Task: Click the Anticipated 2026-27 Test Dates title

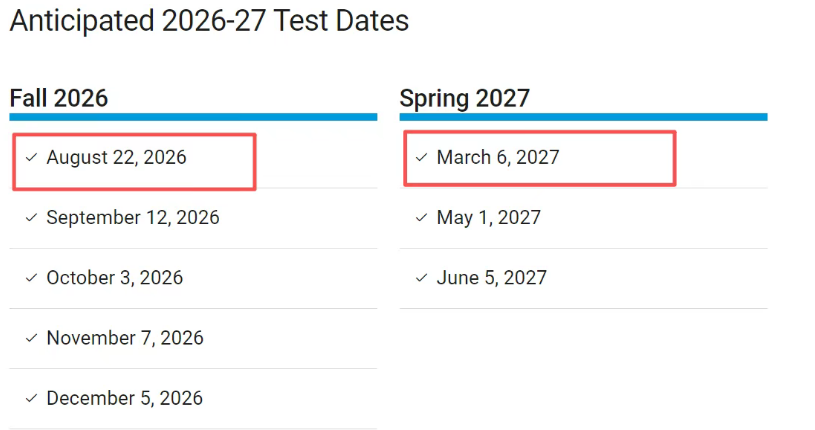Action: [209, 21]
